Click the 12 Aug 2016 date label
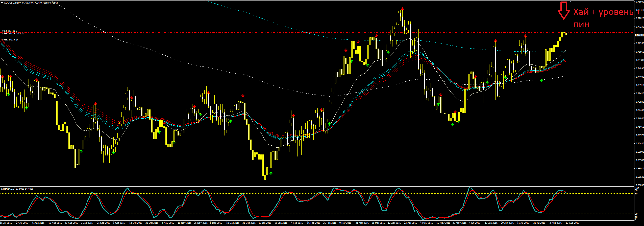This screenshot has height=226, width=644. click(x=572, y=223)
